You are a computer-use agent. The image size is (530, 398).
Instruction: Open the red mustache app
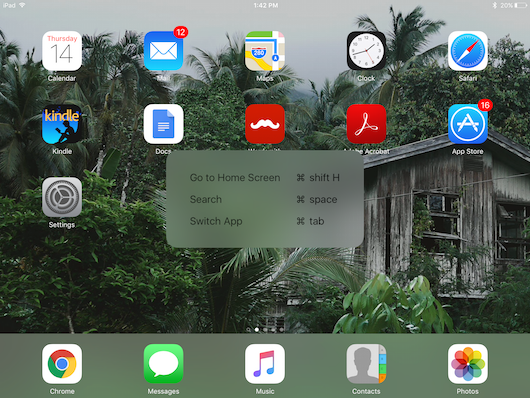click(x=265, y=124)
